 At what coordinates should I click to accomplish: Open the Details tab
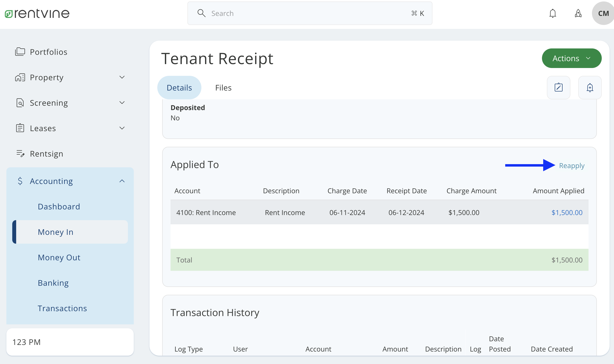click(179, 87)
